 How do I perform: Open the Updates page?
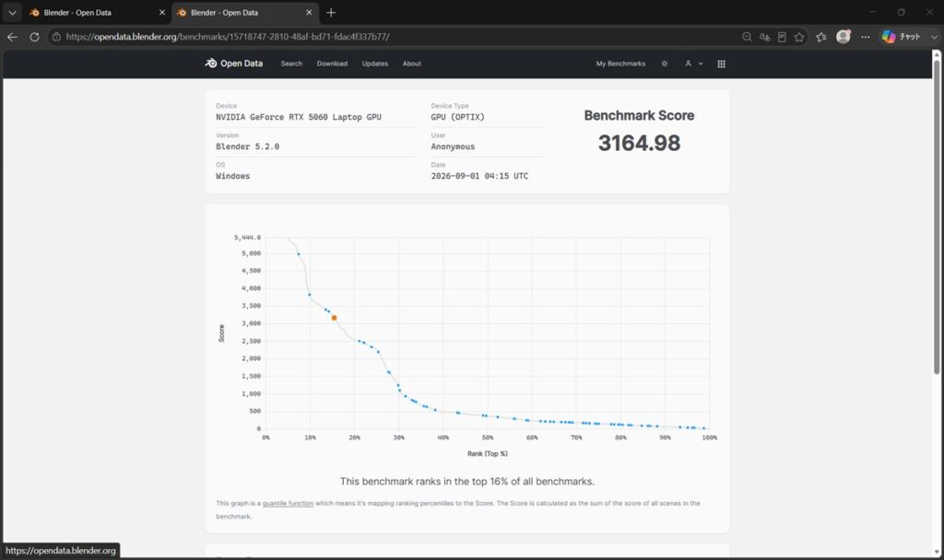tap(375, 64)
